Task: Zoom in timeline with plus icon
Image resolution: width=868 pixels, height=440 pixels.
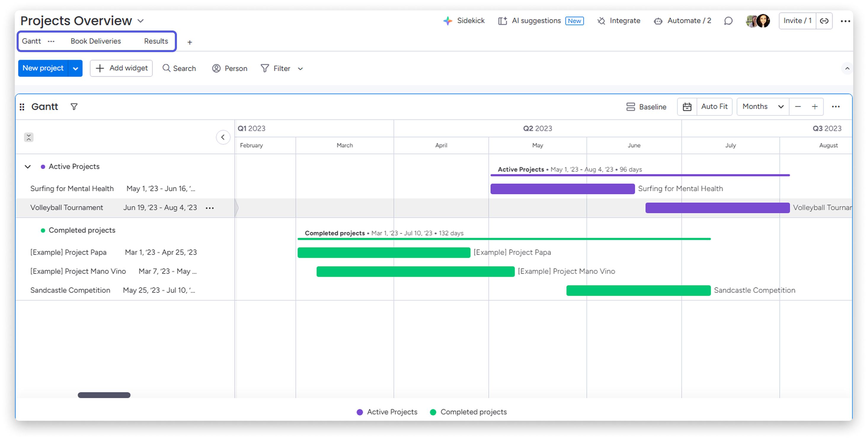Action: pos(815,107)
